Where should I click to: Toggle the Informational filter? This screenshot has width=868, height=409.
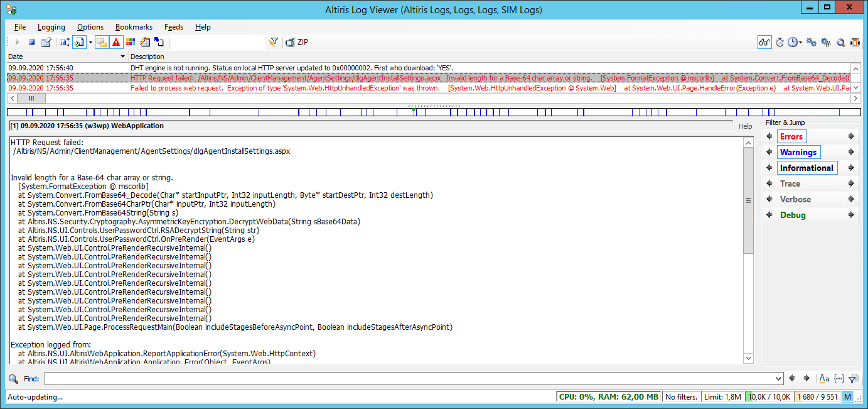806,168
